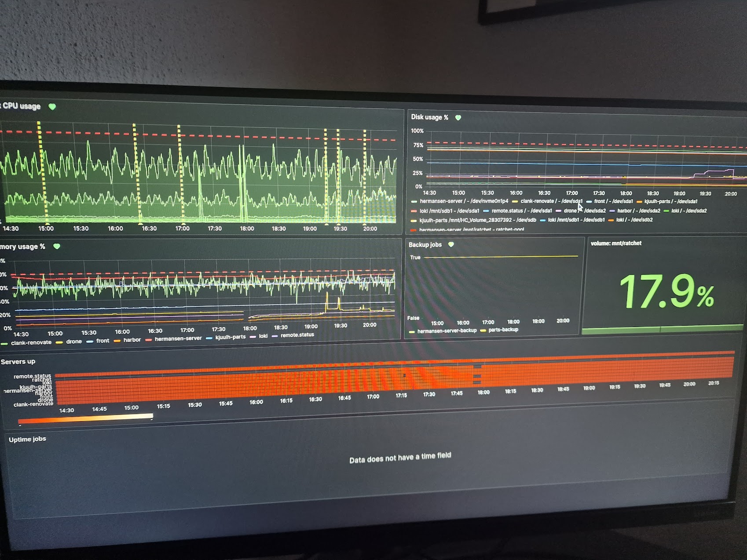Click the green heart beside Memory usage %
The height and width of the screenshot is (560, 747).
57,247
